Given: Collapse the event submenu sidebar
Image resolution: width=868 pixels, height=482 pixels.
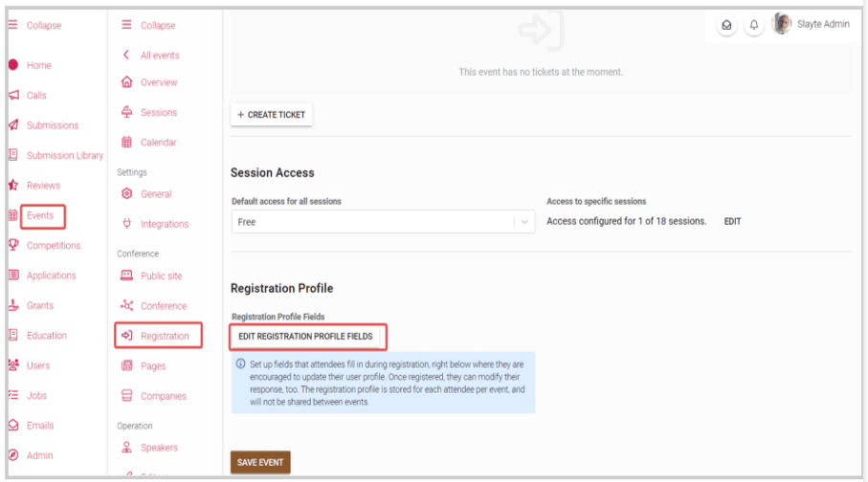Looking at the screenshot, I should tap(148, 25).
